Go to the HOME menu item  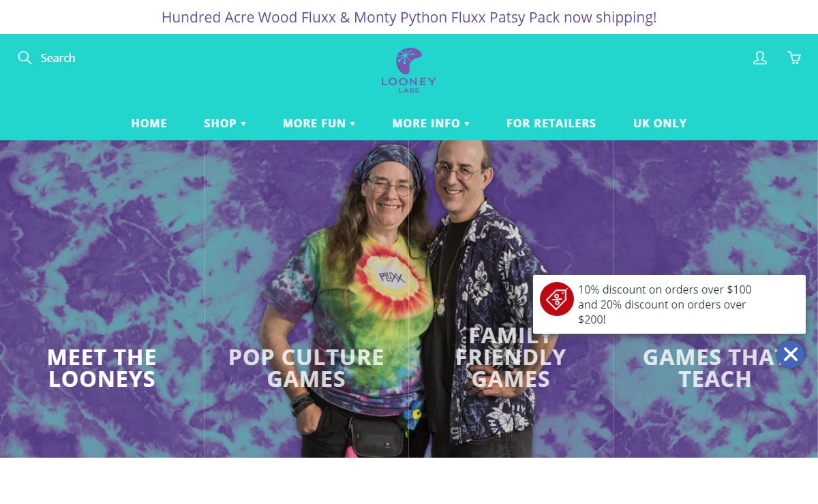pos(149,123)
